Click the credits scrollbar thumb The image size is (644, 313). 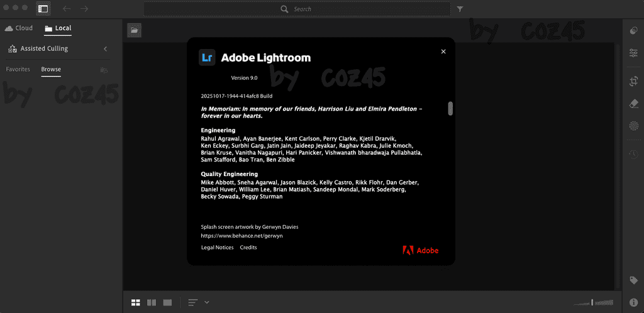450,109
